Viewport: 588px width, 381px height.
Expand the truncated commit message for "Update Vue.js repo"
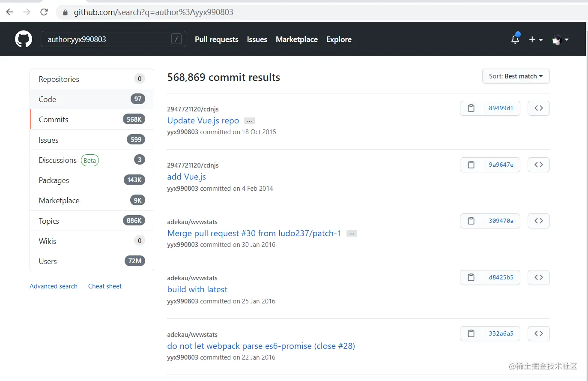(249, 121)
